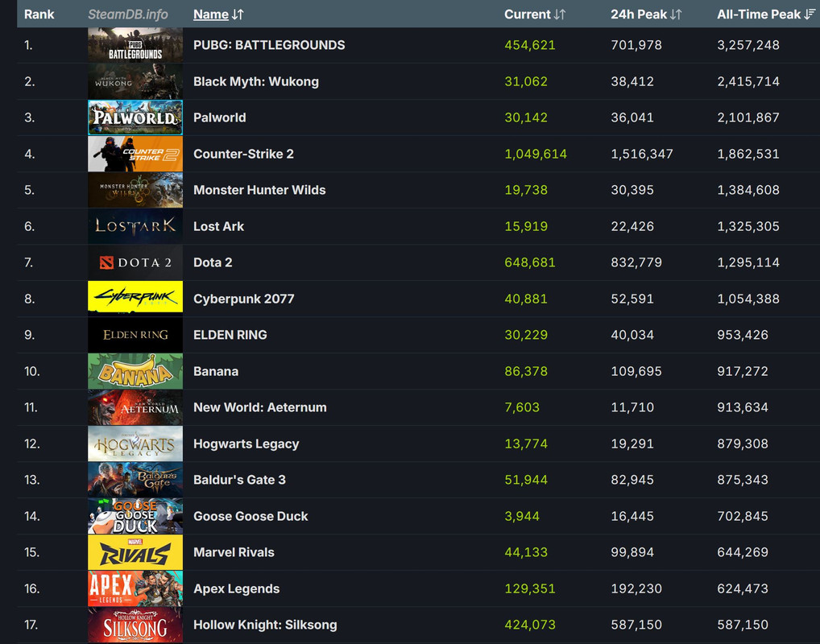Open PUBG: BATTLEGROUNDS thumbnail image
820x644 pixels.
(x=135, y=45)
